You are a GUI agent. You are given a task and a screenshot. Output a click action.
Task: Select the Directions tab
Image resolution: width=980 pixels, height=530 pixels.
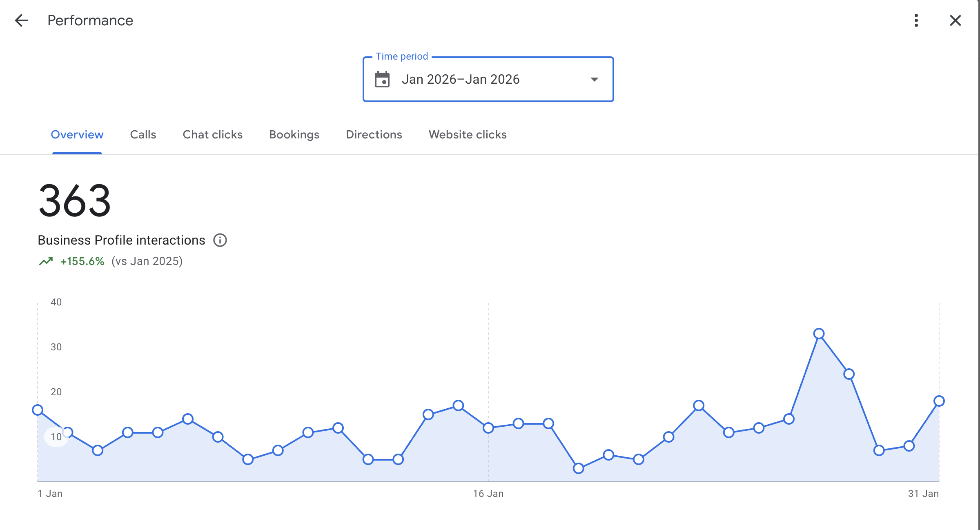point(374,135)
